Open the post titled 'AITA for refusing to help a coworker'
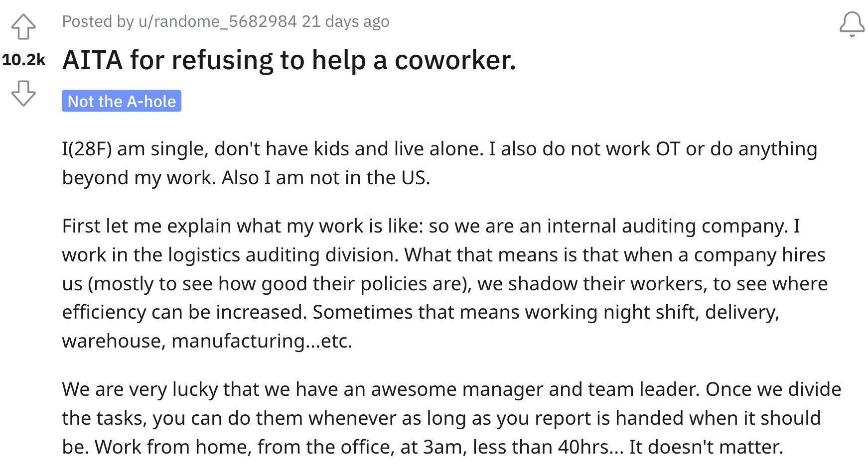Screen dimensions: 868x475 pyautogui.click(x=289, y=60)
